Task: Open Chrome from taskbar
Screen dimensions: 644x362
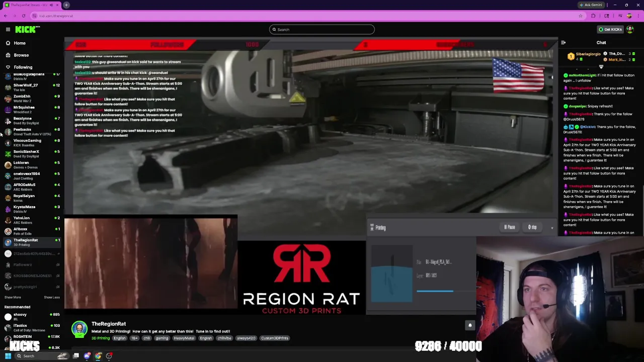Action: point(98,356)
